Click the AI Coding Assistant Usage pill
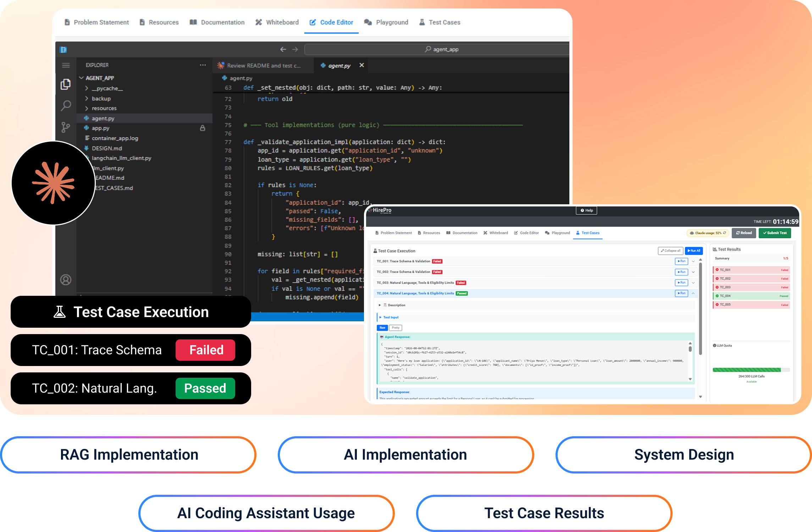 tap(266, 513)
